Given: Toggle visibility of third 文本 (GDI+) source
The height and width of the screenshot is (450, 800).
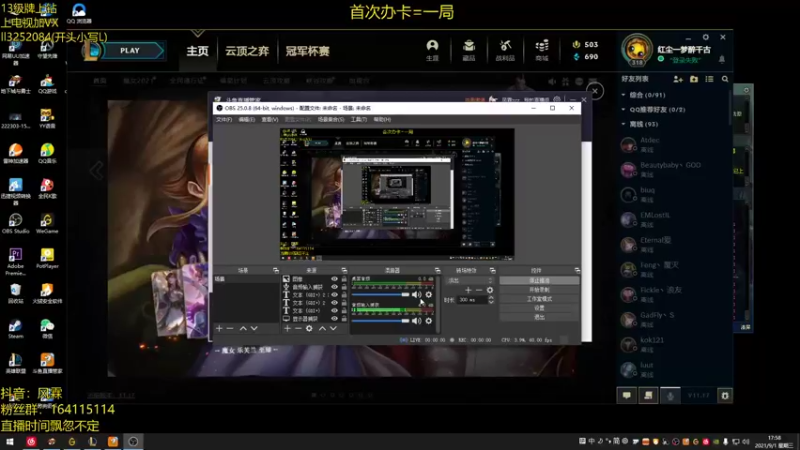Looking at the screenshot, I should coord(334,310).
